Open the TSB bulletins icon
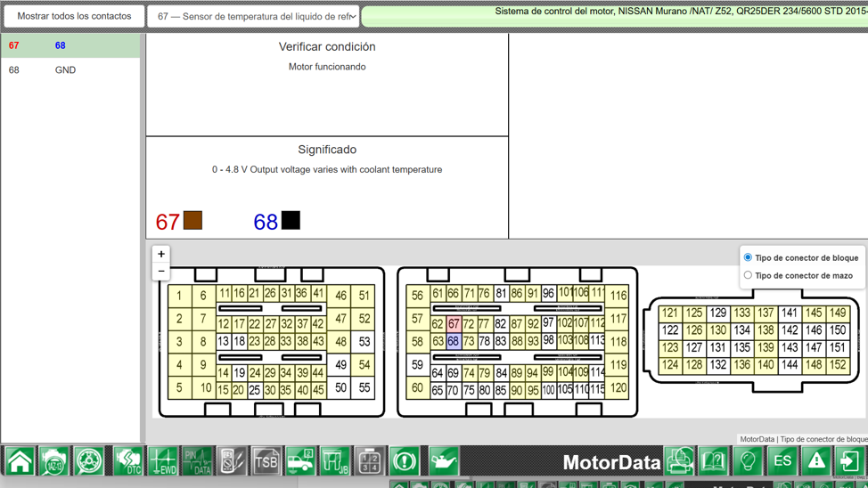The height and width of the screenshot is (488, 868). (x=266, y=461)
